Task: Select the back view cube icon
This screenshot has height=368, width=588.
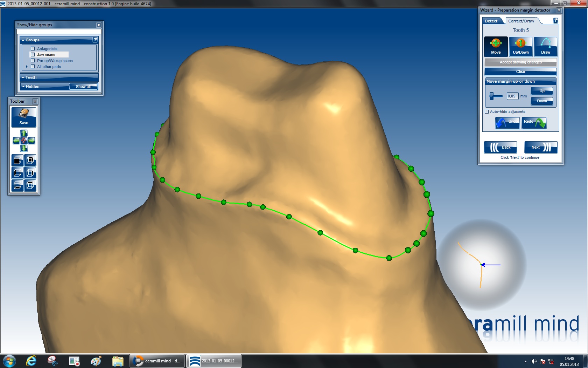Action: (x=30, y=161)
